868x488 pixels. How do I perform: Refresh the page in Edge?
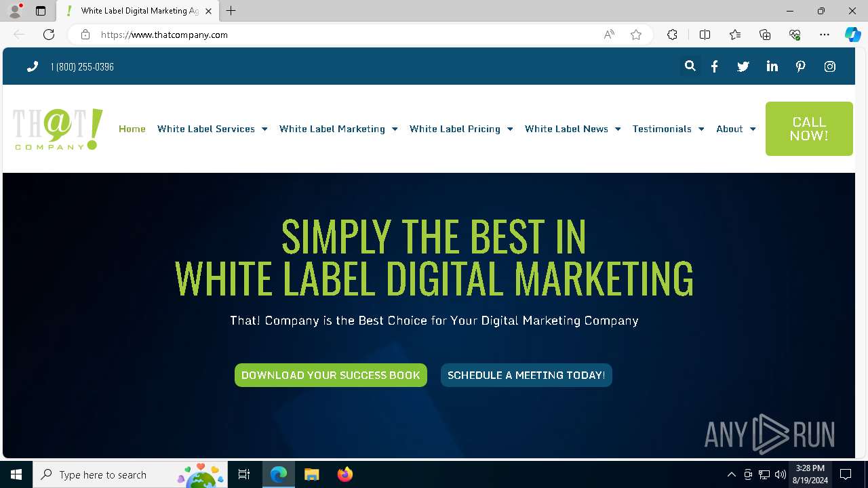(49, 35)
